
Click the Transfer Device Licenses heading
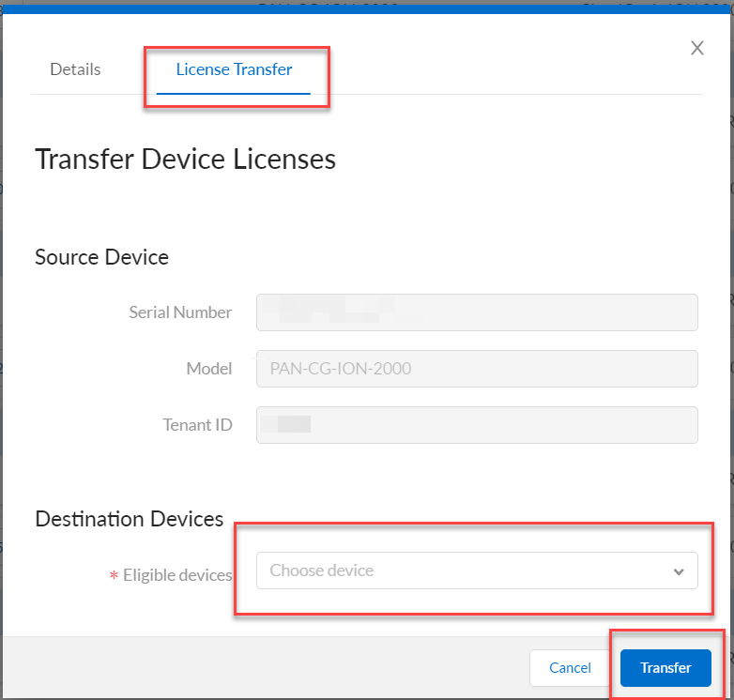point(185,159)
